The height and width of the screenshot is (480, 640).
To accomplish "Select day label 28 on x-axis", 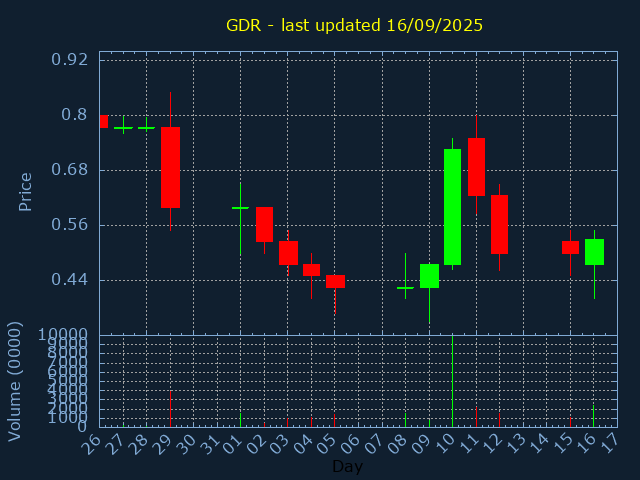I will click(x=138, y=444).
